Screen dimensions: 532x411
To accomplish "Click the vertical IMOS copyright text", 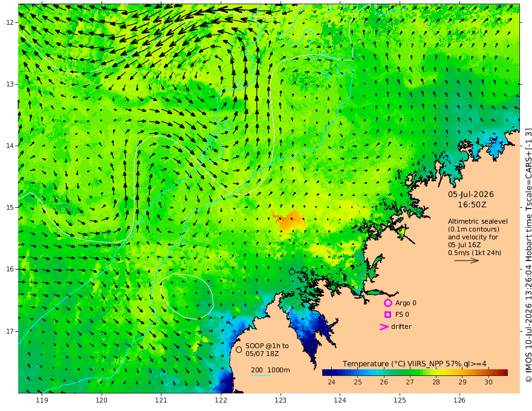I will [x=528, y=255].
